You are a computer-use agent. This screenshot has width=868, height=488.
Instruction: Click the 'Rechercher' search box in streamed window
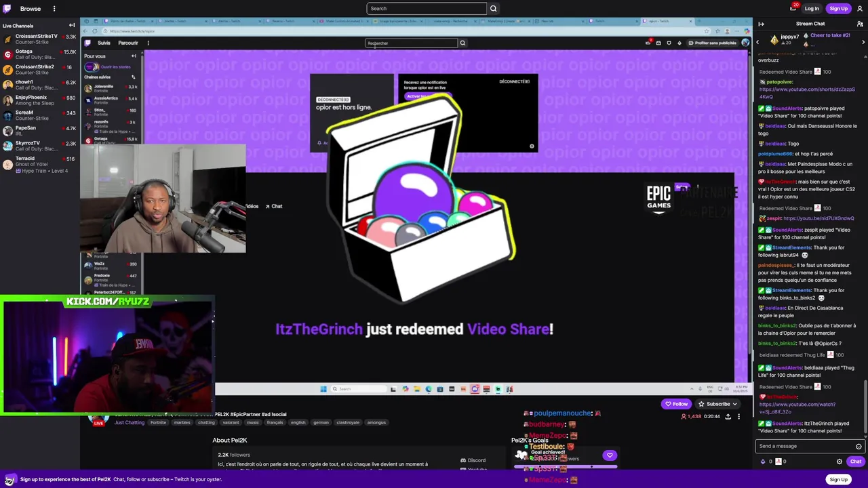412,43
